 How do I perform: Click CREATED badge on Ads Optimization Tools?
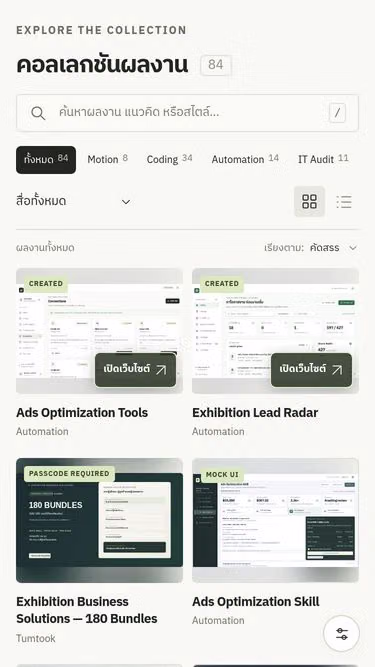[46, 284]
